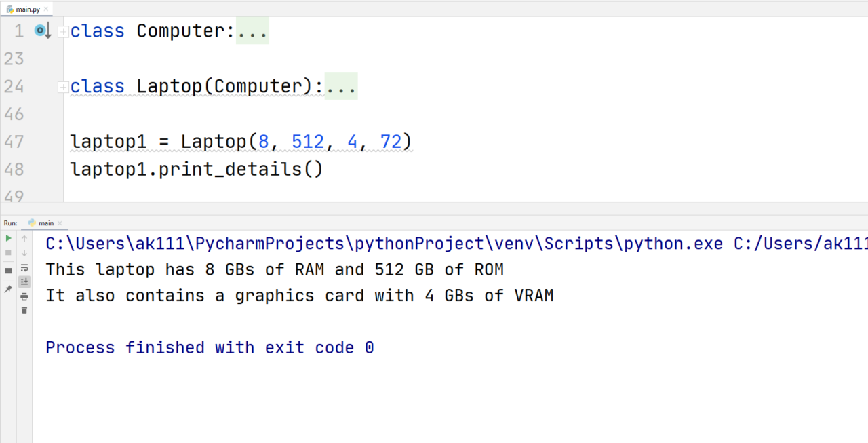
Task: Clear console output with the trash icon
Action: pos(24,311)
